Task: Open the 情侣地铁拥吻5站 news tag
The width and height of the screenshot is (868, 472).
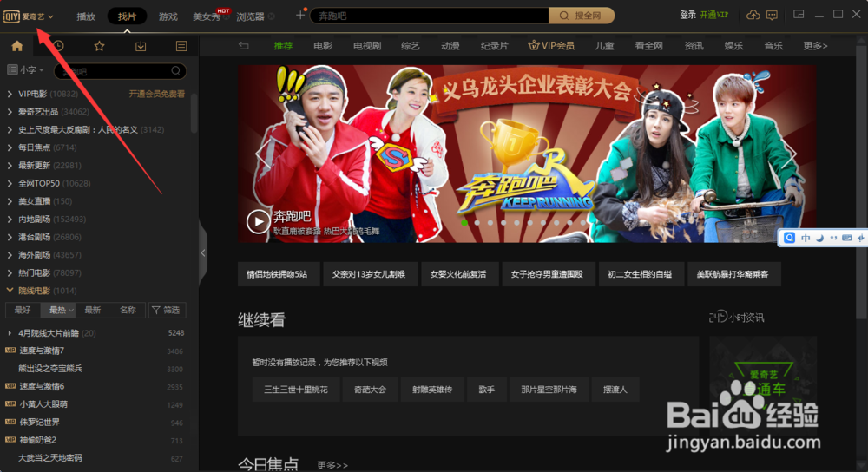Action: coord(278,274)
